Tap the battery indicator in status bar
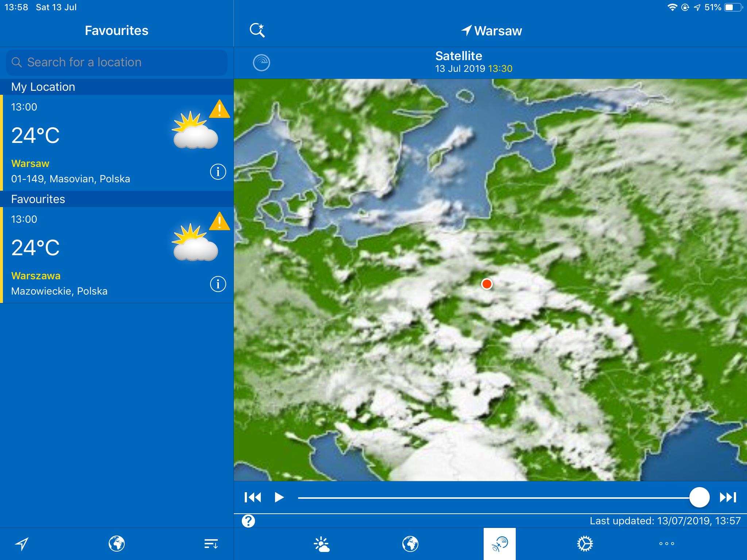This screenshot has height=560, width=747. click(x=734, y=7)
